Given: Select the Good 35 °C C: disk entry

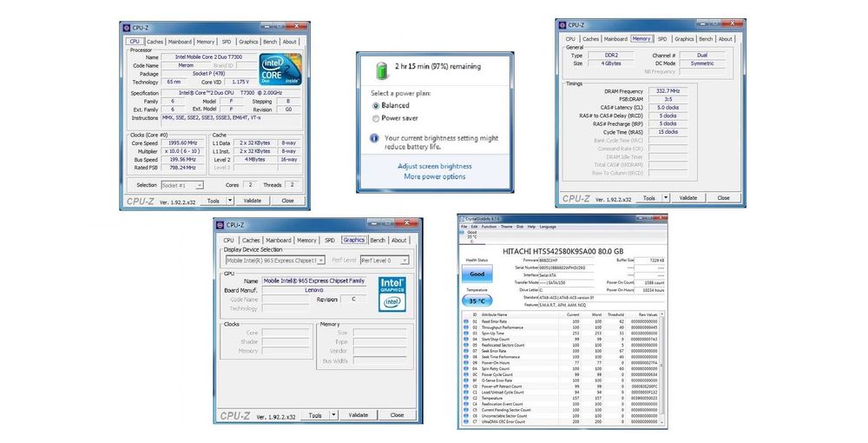Looking at the screenshot, I should 471,236.
